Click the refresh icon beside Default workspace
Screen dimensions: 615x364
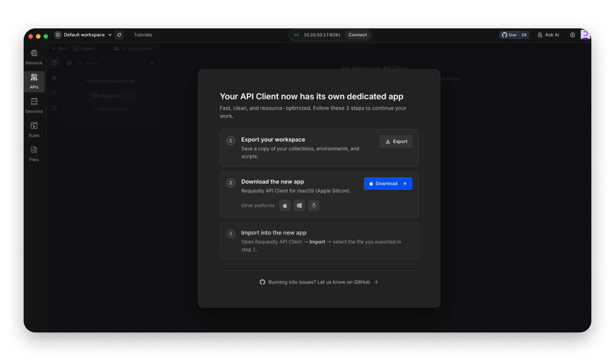pyautogui.click(x=119, y=35)
